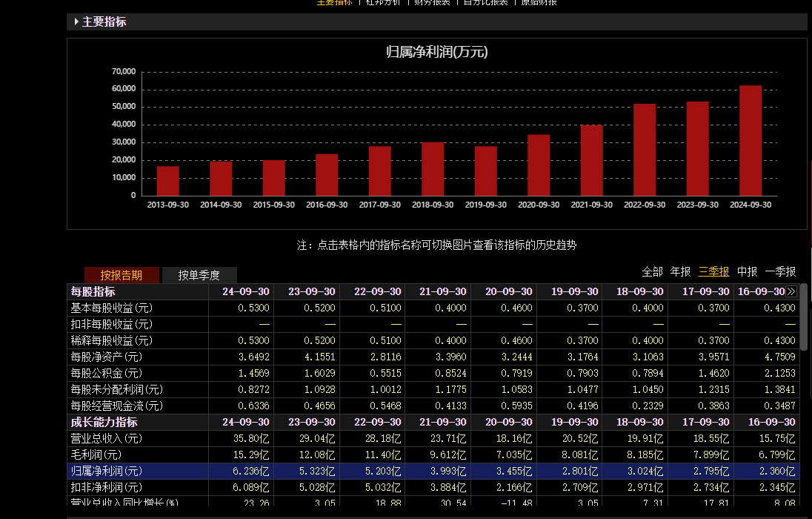Select the highlighted 归属净利润(元) row label
Screen dimensions: 812x519
tap(107, 471)
